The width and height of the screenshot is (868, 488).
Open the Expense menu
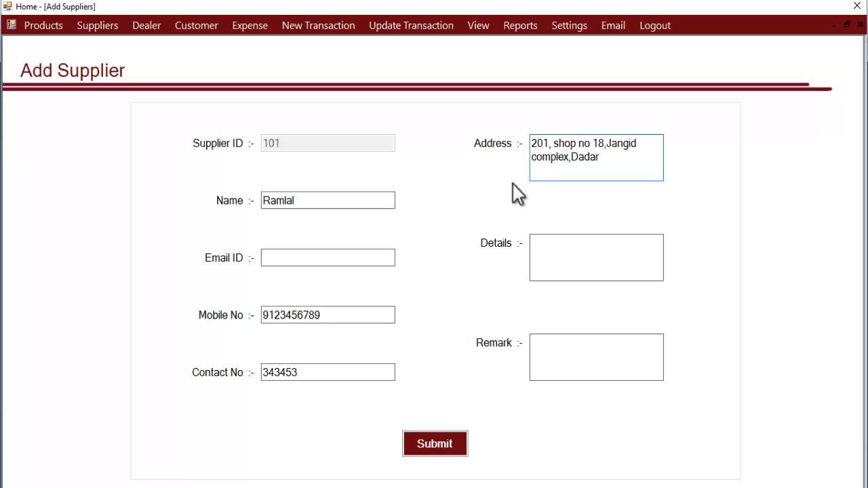coord(250,25)
